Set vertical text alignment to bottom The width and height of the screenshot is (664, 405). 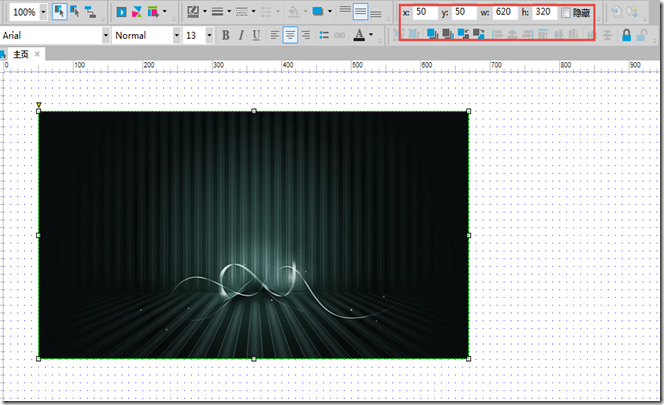click(x=376, y=14)
